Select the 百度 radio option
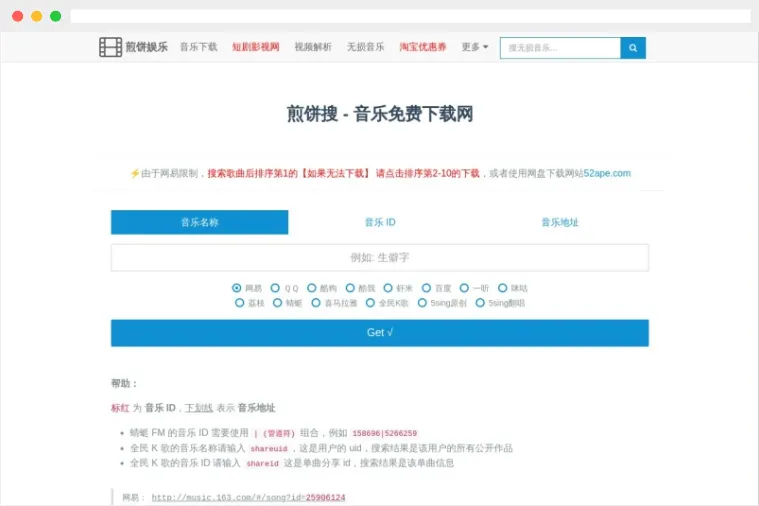This screenshot has height=506, width=759. [426, 288]
